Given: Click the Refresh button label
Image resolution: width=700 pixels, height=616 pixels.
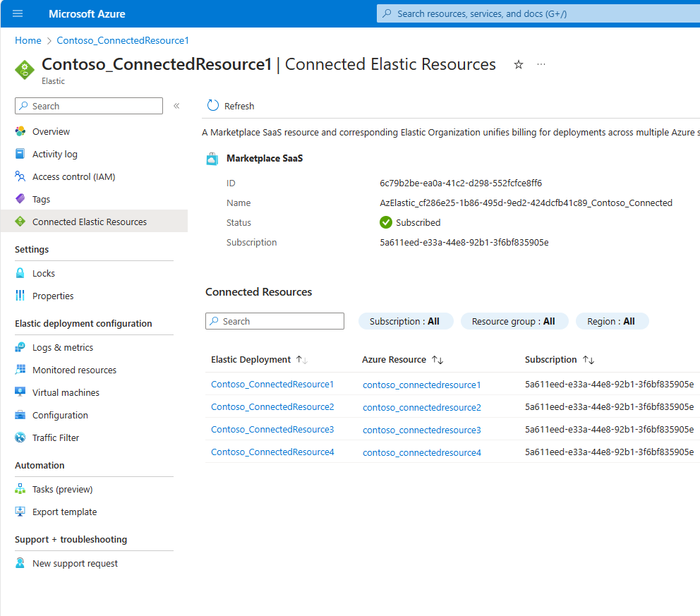Looking at the screenshot, I should [x=239, y=107].
